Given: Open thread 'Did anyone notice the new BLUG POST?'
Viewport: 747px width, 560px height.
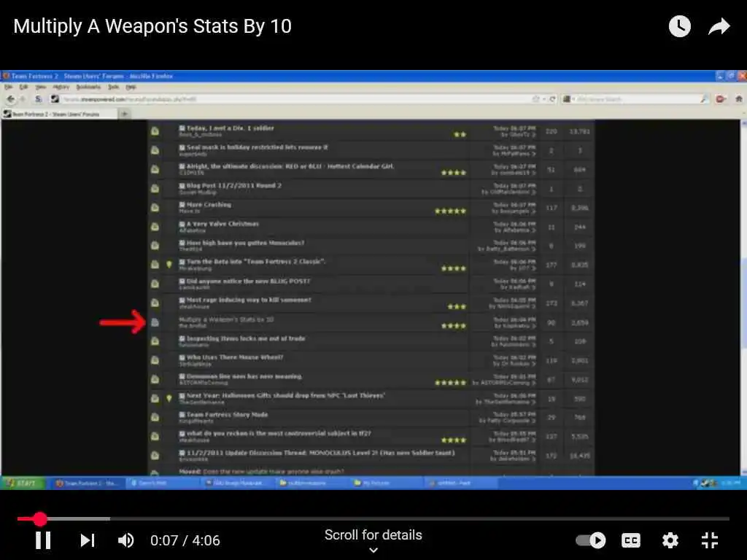Looking at the screenshot, I should pos(248,281).
